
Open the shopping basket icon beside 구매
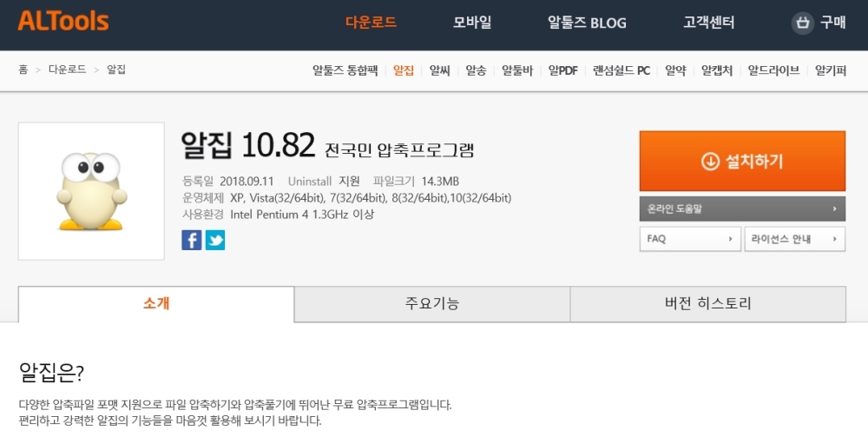point(802,23)
